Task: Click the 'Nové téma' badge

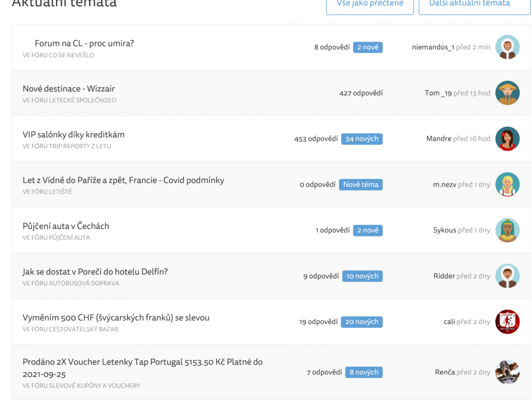Action: pyautogui.click(x=360, y=184)
